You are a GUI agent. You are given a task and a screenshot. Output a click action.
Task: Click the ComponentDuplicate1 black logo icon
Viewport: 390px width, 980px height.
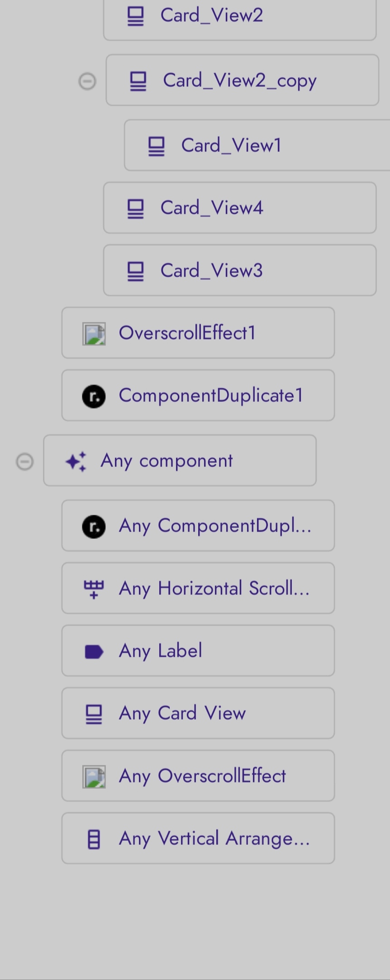coord(94,396)
